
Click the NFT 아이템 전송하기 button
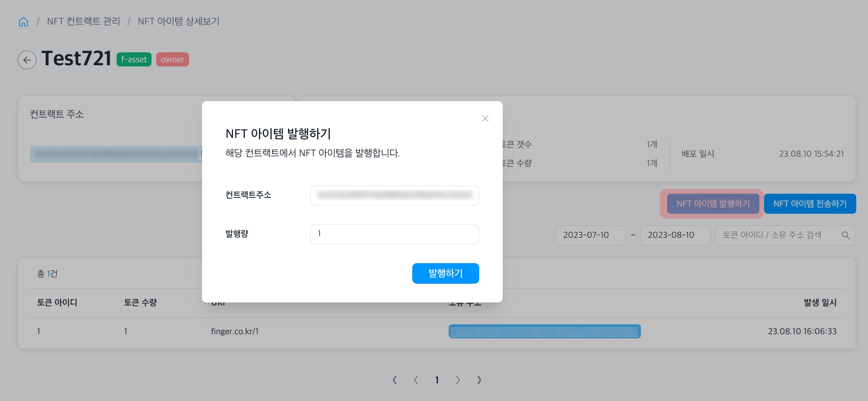pyautogui.click(x=810, y=204)
